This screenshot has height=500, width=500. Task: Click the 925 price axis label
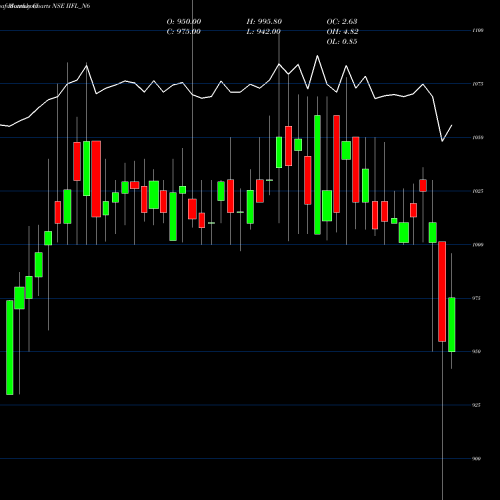(477, 405)
